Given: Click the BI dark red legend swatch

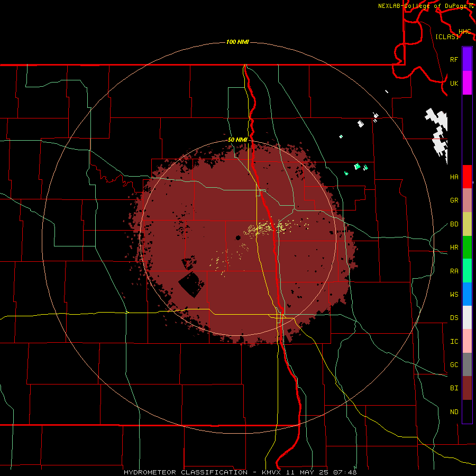Looking at the screenshot, I should [467, 388].
